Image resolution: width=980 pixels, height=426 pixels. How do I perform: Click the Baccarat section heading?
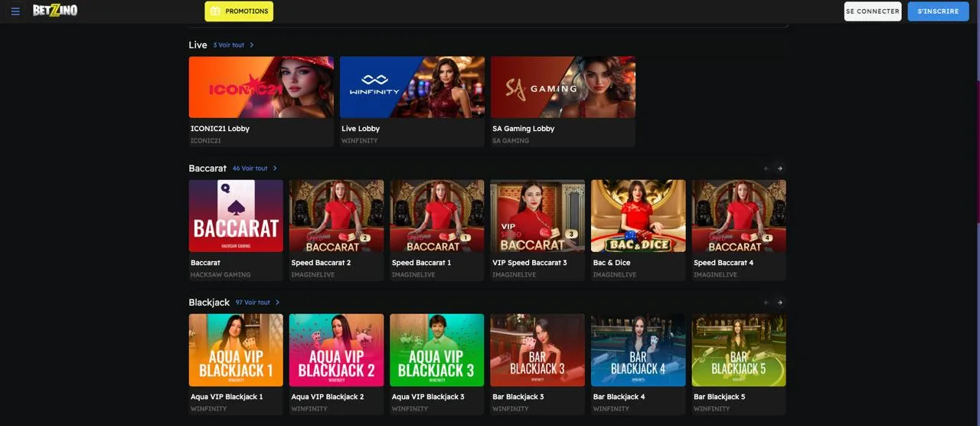207,169
